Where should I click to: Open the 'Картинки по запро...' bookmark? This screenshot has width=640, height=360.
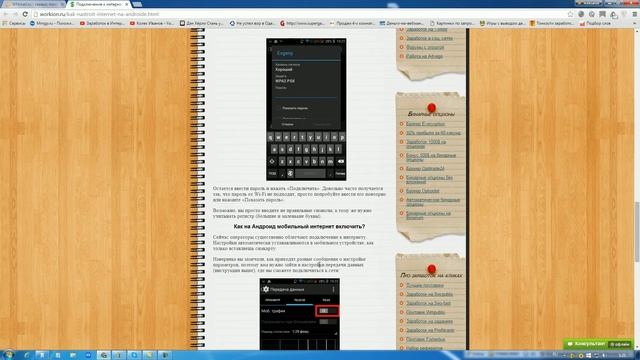[x=452, y=23]
